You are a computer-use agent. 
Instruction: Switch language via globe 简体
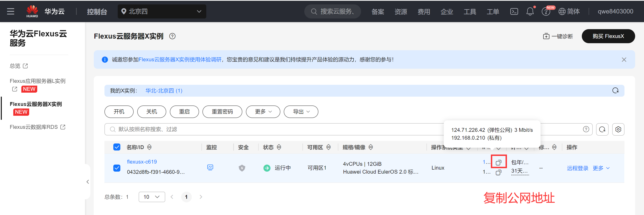[569, 11]
